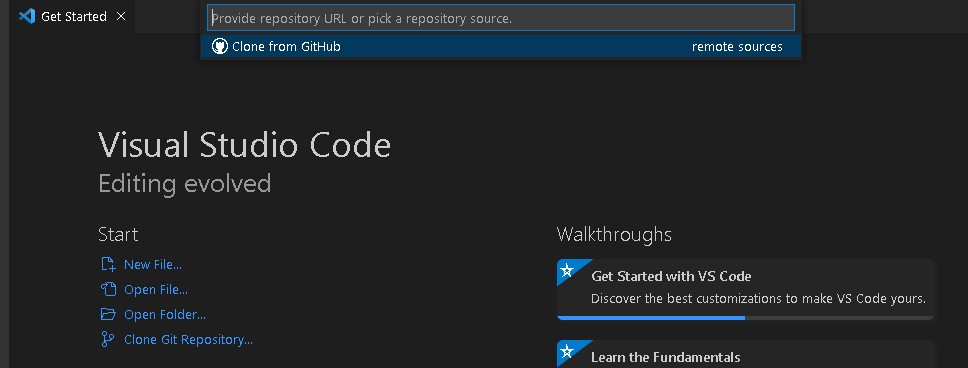Click the VS Code logo in Get Started tab
968x368 pixels.
point(27,17)
